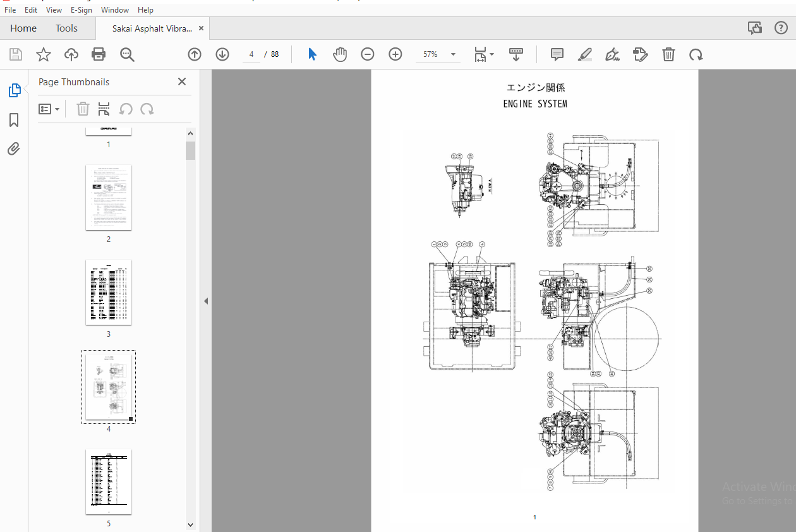Go to next page arrow
Screen dimensions: 796x532
pyautogui.click(x=222, y=54)
